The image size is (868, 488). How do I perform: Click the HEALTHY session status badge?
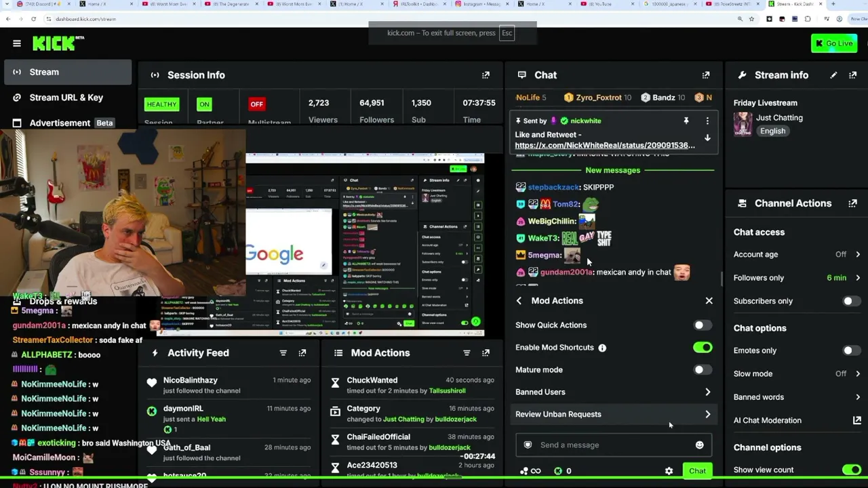pyautogui.click(x=161, y=104)
